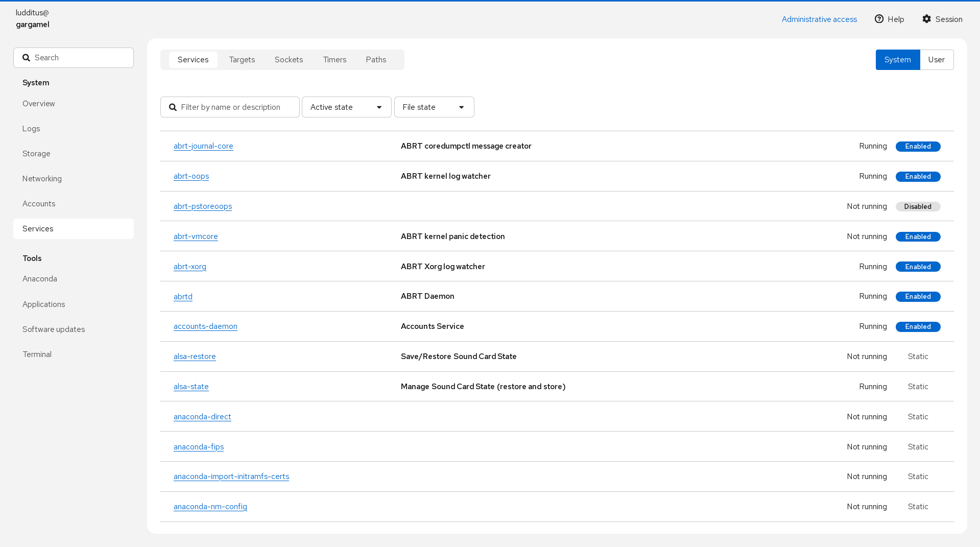Expand the Active state dropdown
The image size is (980, 547).
click(x=346, y=107)
